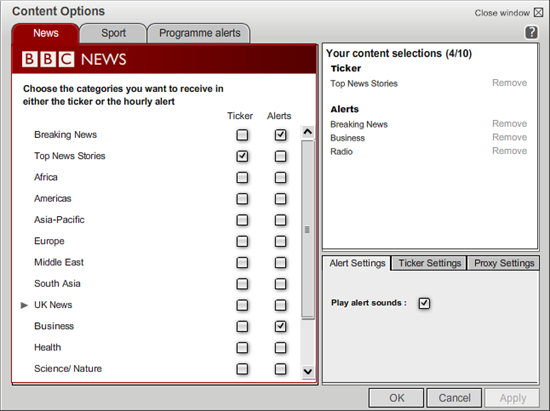Click the Science/ Nature category label
The height and width of the screenshot is (411, 550).
(x=68, y=369)
